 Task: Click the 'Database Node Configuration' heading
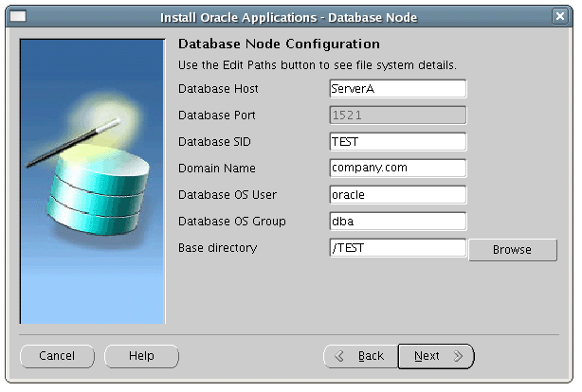tap(279, 45)
